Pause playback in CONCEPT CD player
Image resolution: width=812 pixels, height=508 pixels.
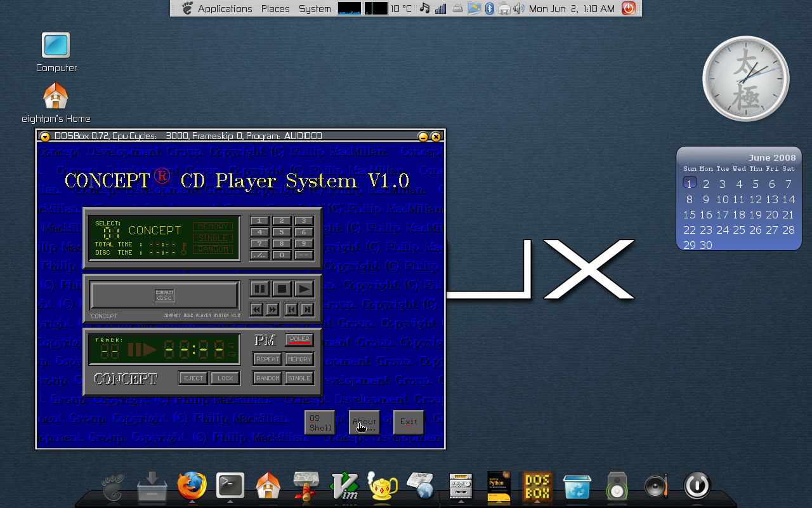[259, 289]
